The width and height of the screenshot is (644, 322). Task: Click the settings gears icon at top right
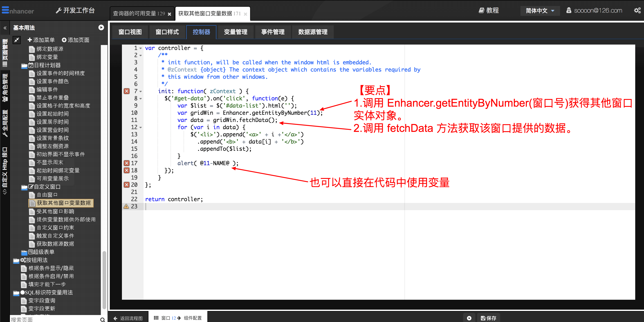pyautogui.click(x=637, y=10)
